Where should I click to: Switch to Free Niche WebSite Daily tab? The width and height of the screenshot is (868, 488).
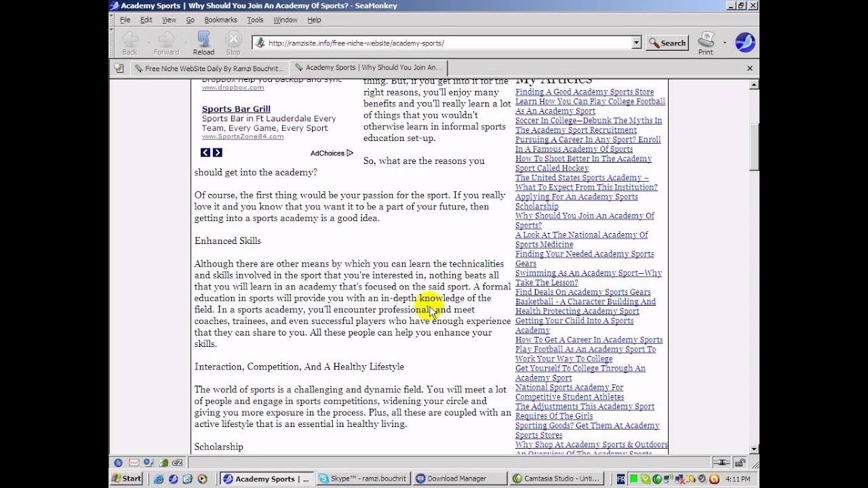point(209,68)
